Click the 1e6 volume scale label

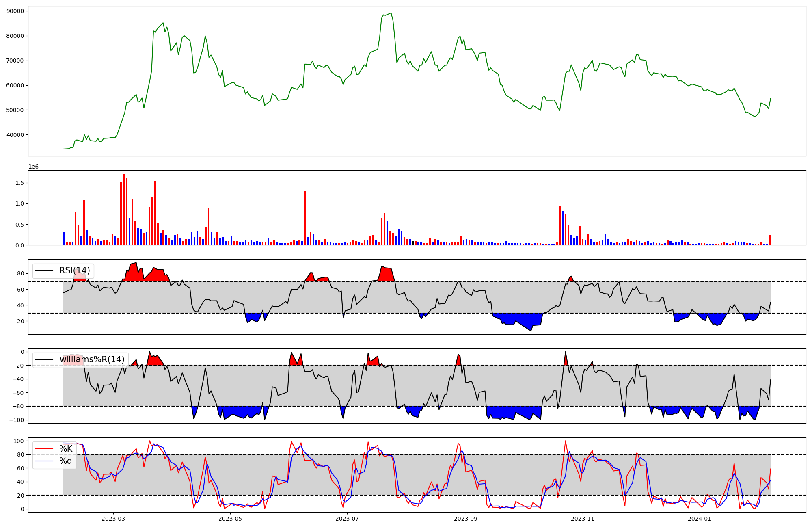[33, 167]
